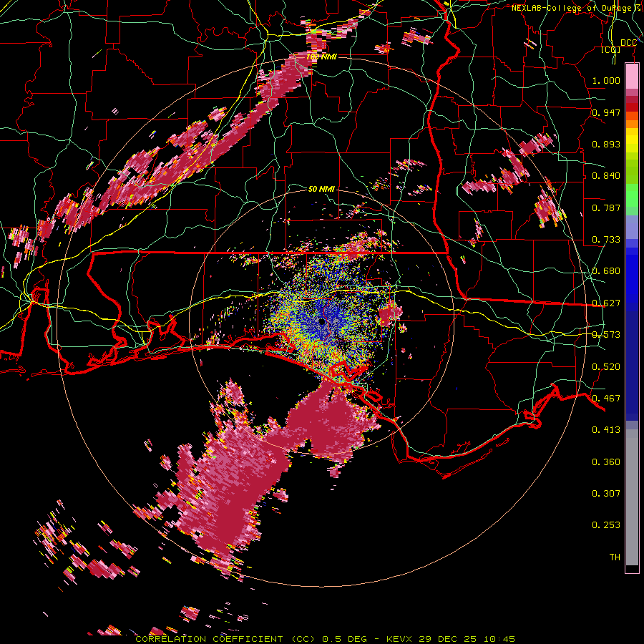Pick the light pink top color scale segment

632,77
